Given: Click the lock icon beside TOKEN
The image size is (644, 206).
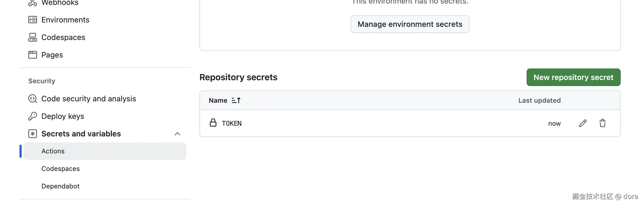Looking at the screenshot, I should (x=213, y=123).
